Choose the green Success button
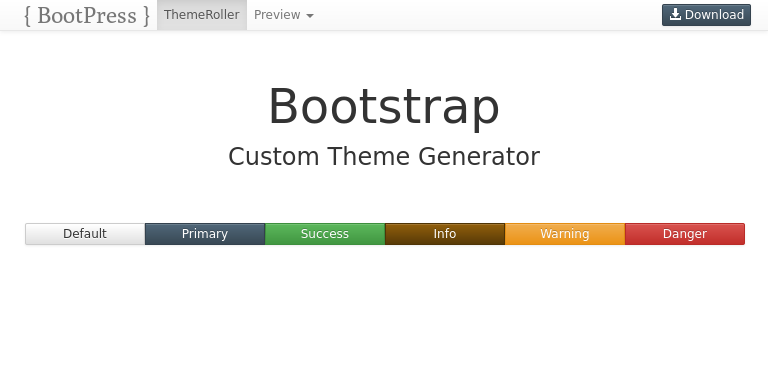The width and height of the screenshot is (768, 384). point(325,234)
